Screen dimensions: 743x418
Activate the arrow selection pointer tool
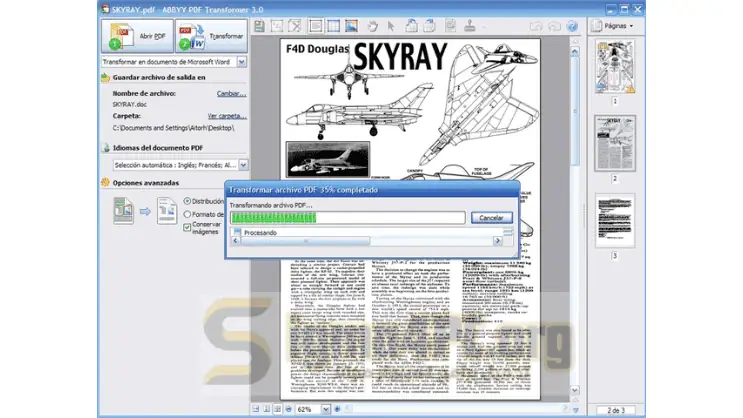point(391,27)
